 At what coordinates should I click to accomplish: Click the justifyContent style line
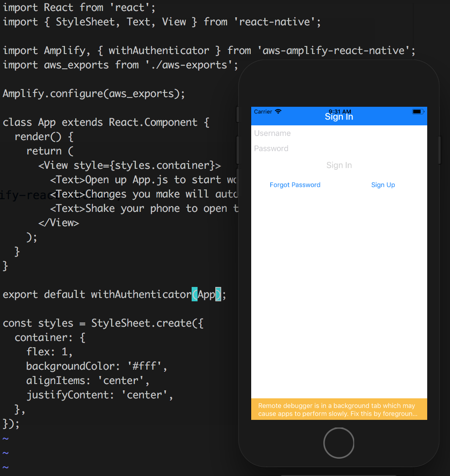tap(100, 395)
